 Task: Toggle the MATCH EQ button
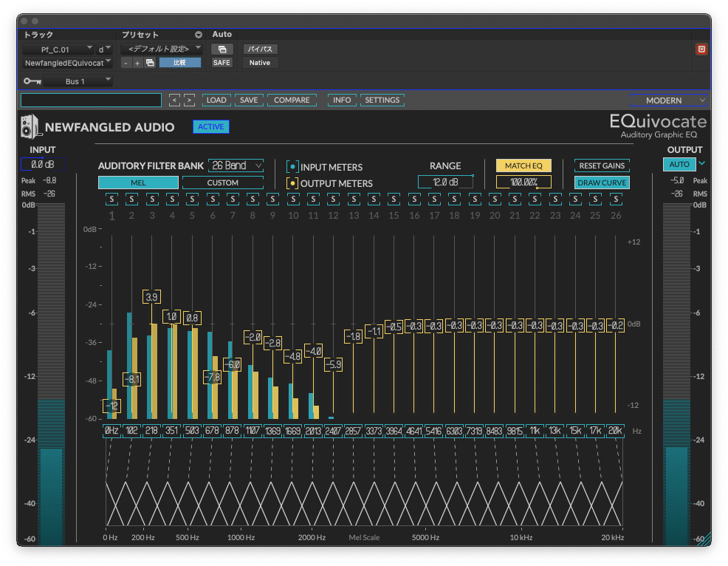coord(523,166)
